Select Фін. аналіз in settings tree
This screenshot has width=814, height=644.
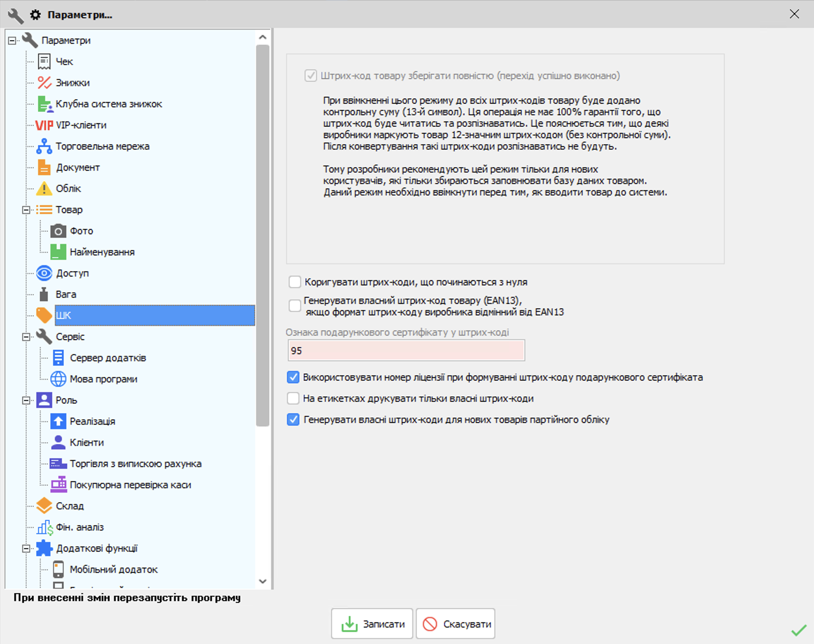[79, 527]
